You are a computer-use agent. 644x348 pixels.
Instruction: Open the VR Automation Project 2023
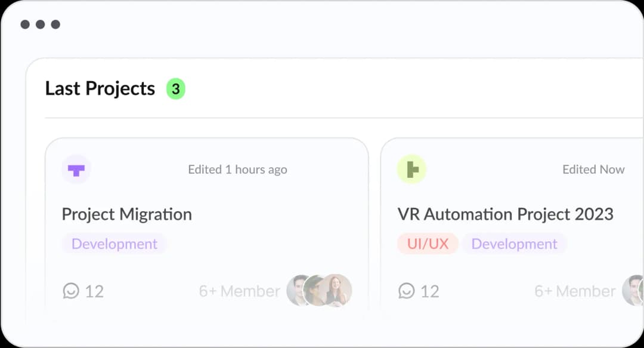(x=506, y=214)
